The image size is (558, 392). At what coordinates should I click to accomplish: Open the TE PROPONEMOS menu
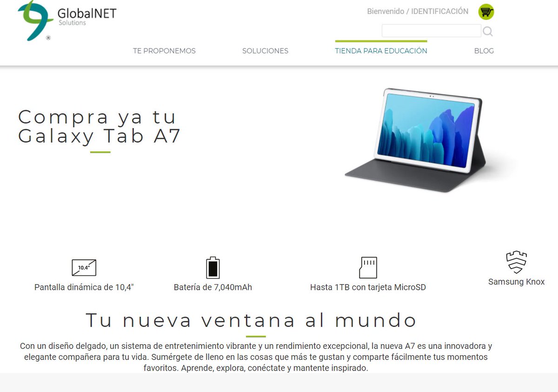pyautogui.click(x=164, y=51)
